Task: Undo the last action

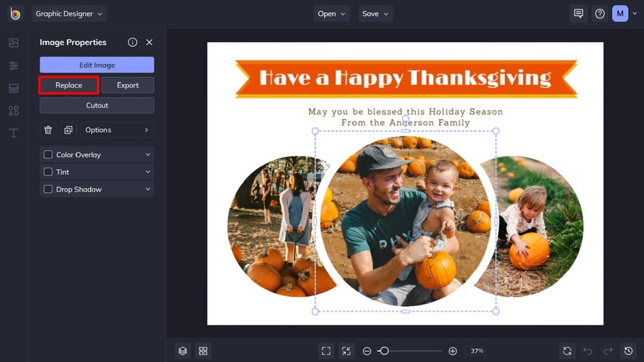Action: 588,351
